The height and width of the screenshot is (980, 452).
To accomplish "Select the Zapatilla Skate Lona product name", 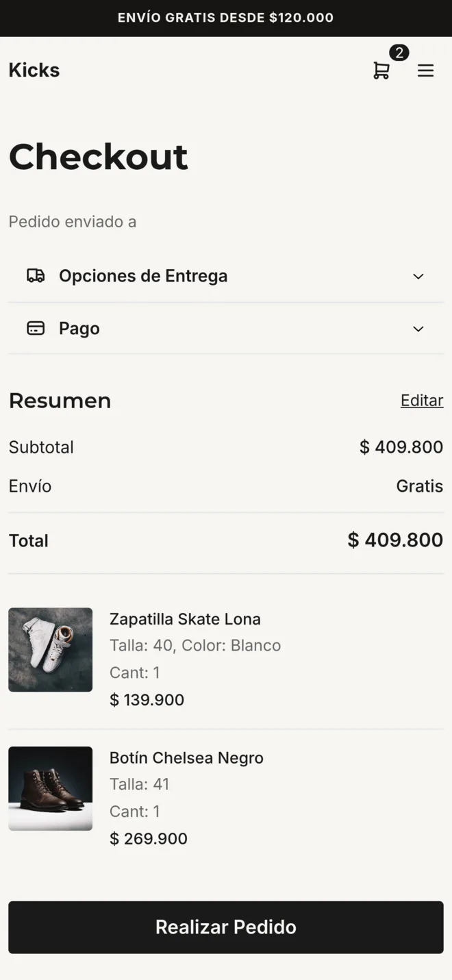I will (185, 619).
